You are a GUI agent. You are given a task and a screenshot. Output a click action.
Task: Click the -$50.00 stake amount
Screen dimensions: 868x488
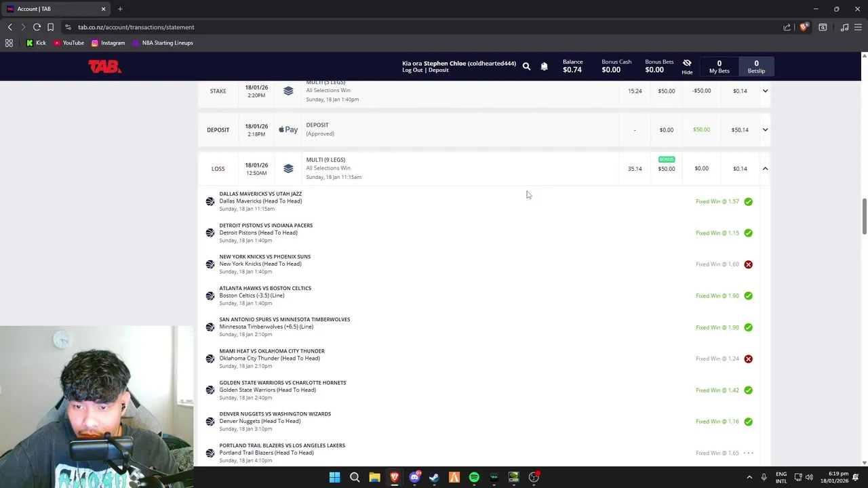tap(701, 91)
